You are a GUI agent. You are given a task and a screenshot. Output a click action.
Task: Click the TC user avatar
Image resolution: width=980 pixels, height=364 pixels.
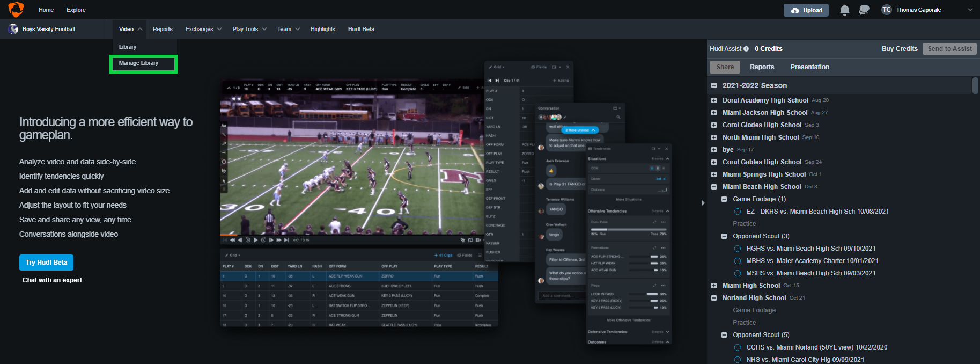point(887,10)
